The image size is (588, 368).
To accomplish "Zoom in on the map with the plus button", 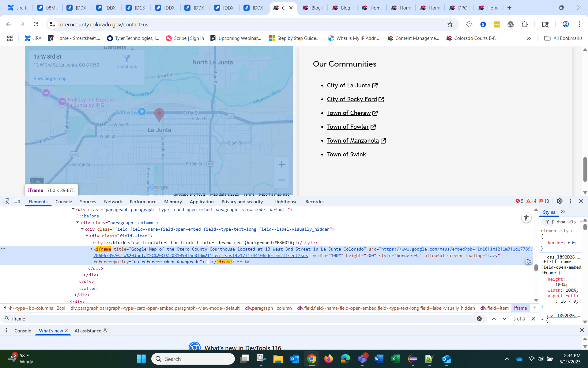I will click(282, 164).
